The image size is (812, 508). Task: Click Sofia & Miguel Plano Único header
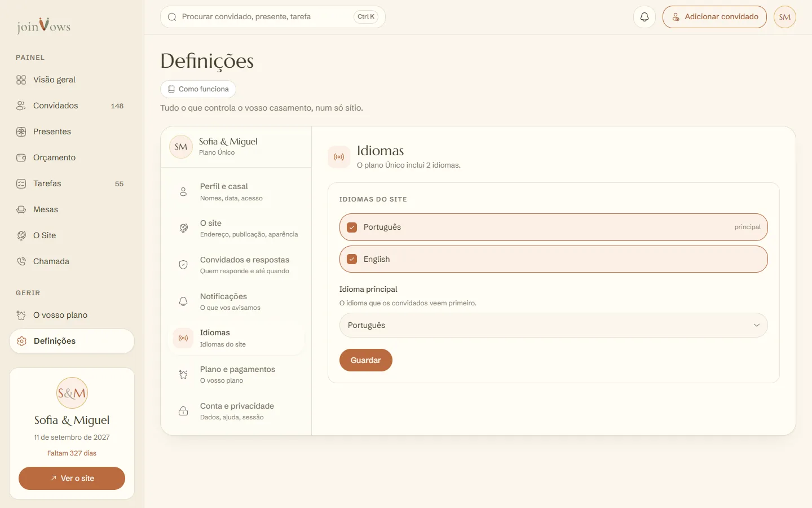click(236, 147)
